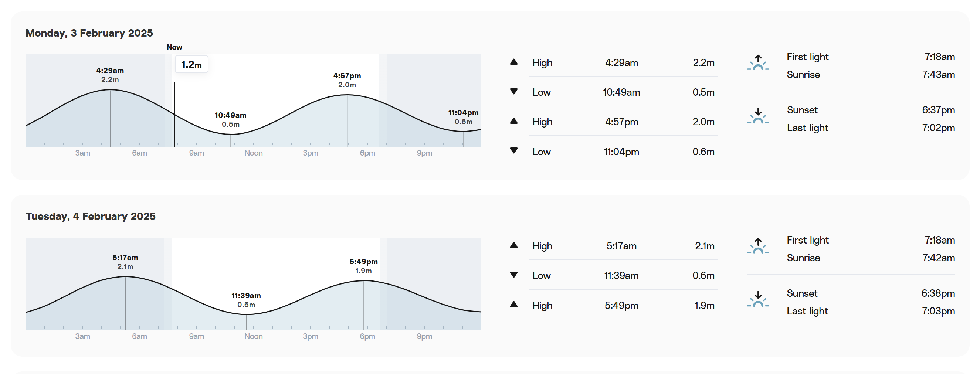Click Monday's sunrise icon beside First light

click(x=758, y=62)
